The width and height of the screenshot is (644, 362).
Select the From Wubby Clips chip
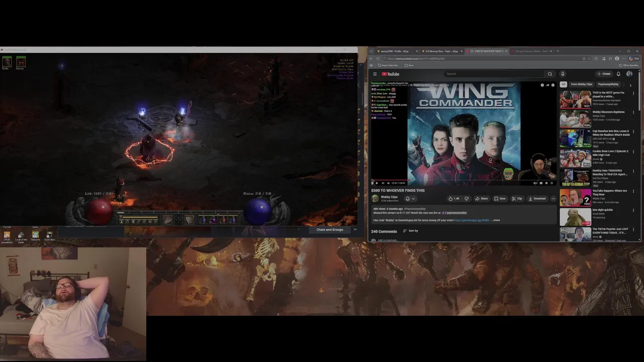pyautogui.click(x=582, y=84)
